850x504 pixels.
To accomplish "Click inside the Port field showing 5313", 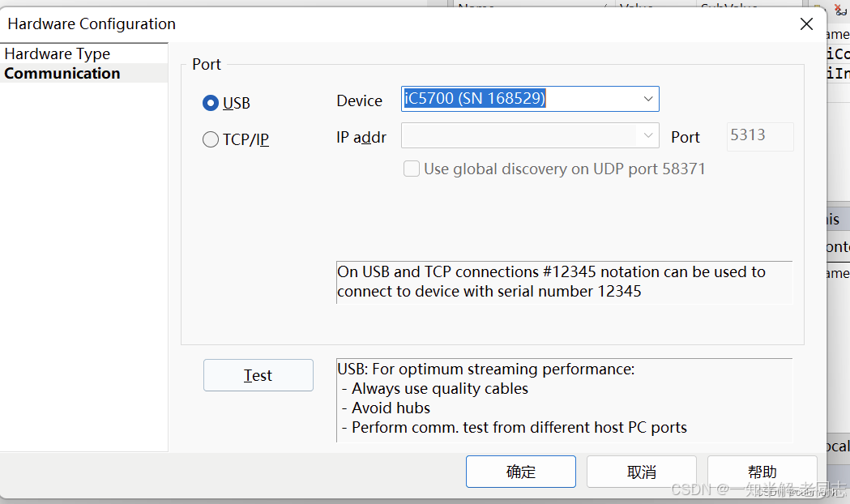I will pos(758,136).
